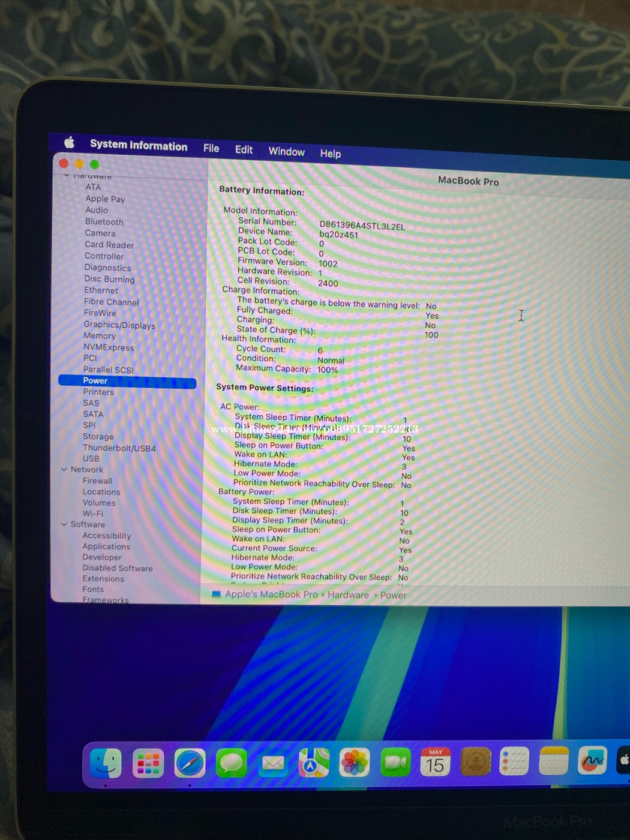Open the Apple menu
The width and height of the screenshot is (630, 840).
70,142
